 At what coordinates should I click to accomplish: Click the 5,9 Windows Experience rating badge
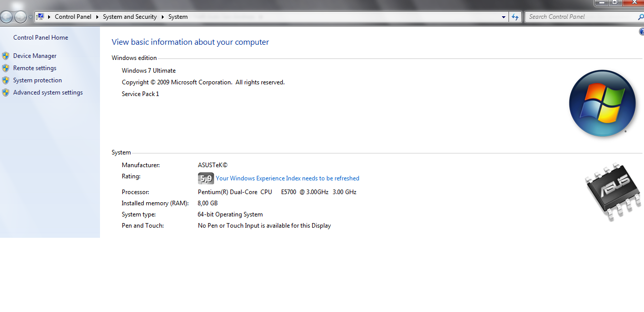coord(206,178)
